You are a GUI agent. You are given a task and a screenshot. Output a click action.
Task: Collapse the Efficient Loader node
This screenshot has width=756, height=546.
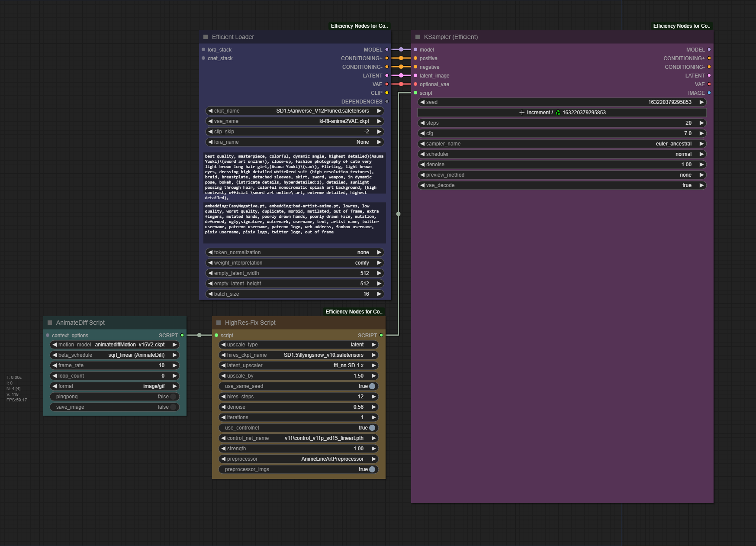206,37
